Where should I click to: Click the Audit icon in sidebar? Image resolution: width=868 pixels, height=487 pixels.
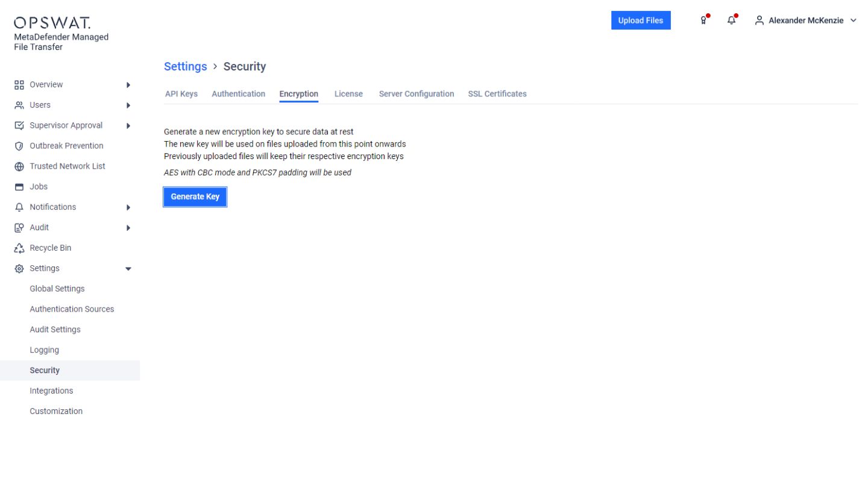(18, 227)
